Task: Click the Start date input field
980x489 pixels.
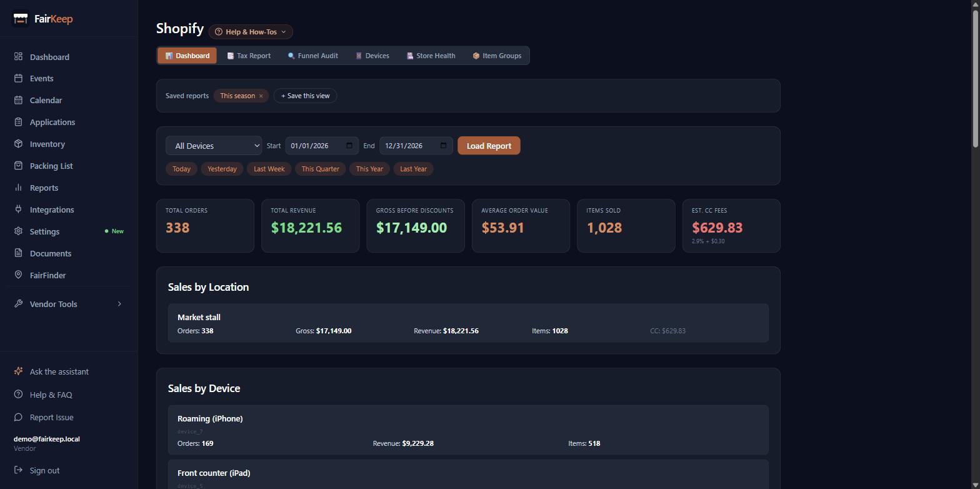Action: [x=322, y=146]
